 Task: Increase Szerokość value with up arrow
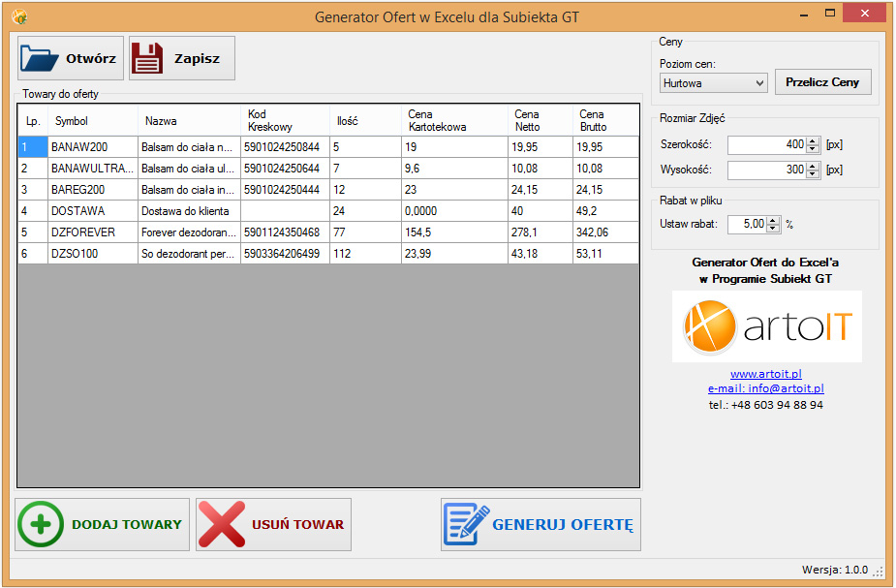[x=814, y=140]
